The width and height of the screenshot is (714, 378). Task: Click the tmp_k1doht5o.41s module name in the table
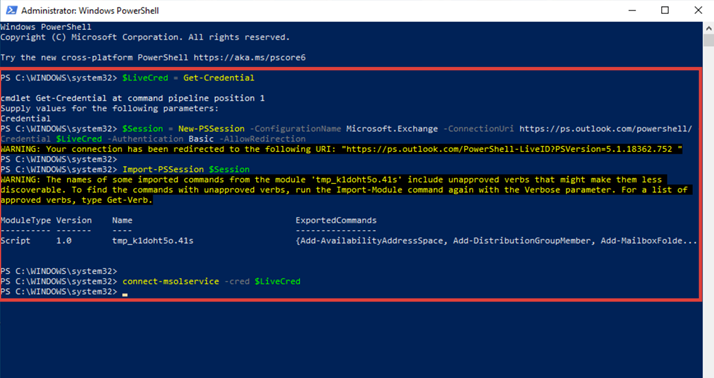(x=153, y=241)
